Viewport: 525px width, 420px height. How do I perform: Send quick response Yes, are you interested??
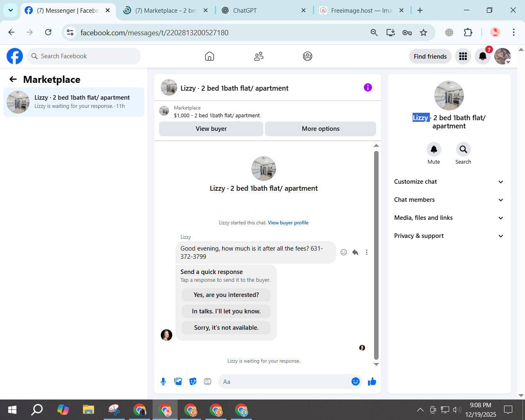[x=226, y=295]
